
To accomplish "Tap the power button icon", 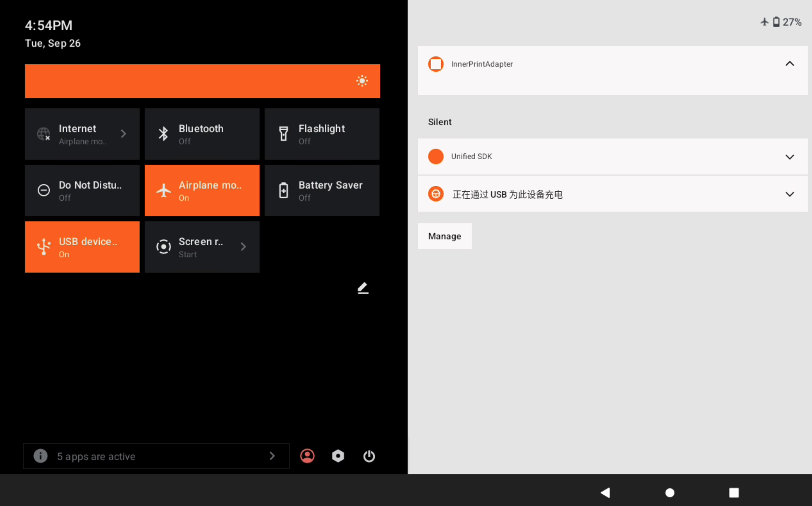I will point(369,456).
